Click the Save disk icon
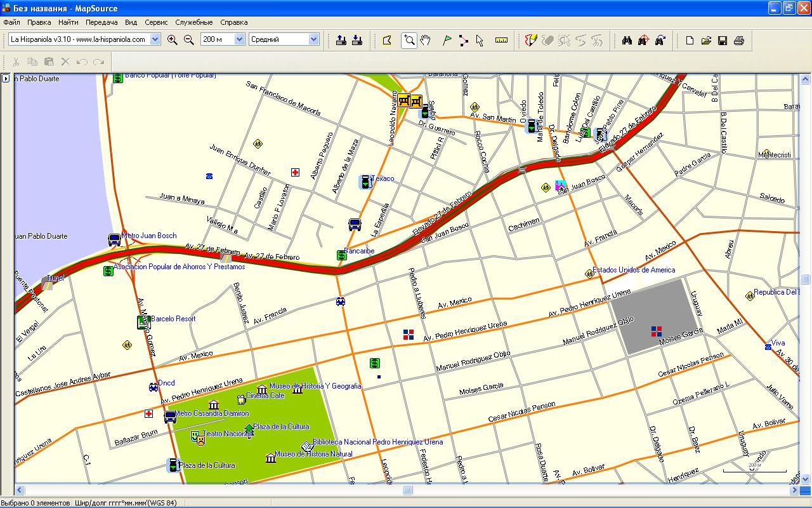 tap(723, 41)
